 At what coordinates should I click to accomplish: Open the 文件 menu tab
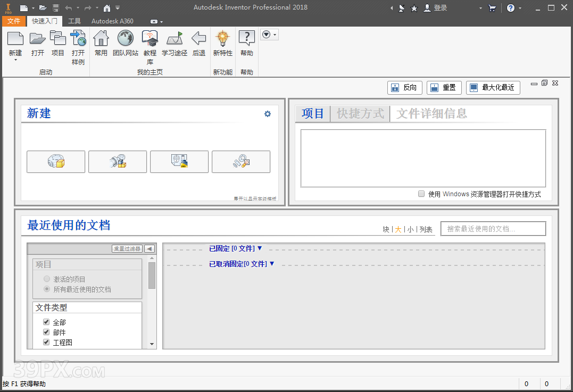point(14,21)
